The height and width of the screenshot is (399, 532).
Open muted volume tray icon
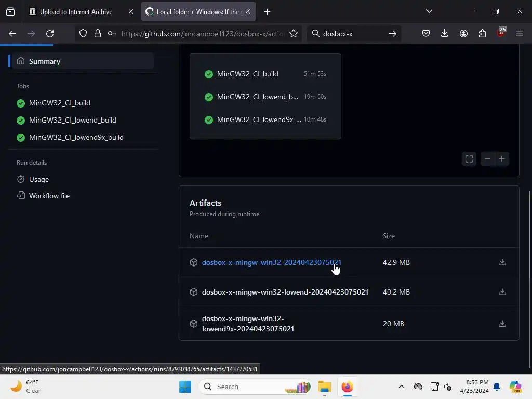coord(448,387)
